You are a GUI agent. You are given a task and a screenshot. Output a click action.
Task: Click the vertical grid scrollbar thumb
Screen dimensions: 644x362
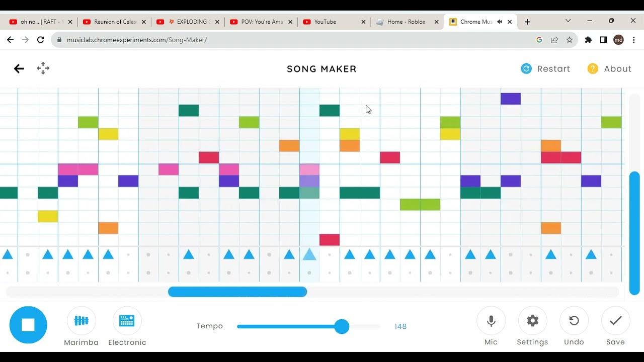coord(634,233)
